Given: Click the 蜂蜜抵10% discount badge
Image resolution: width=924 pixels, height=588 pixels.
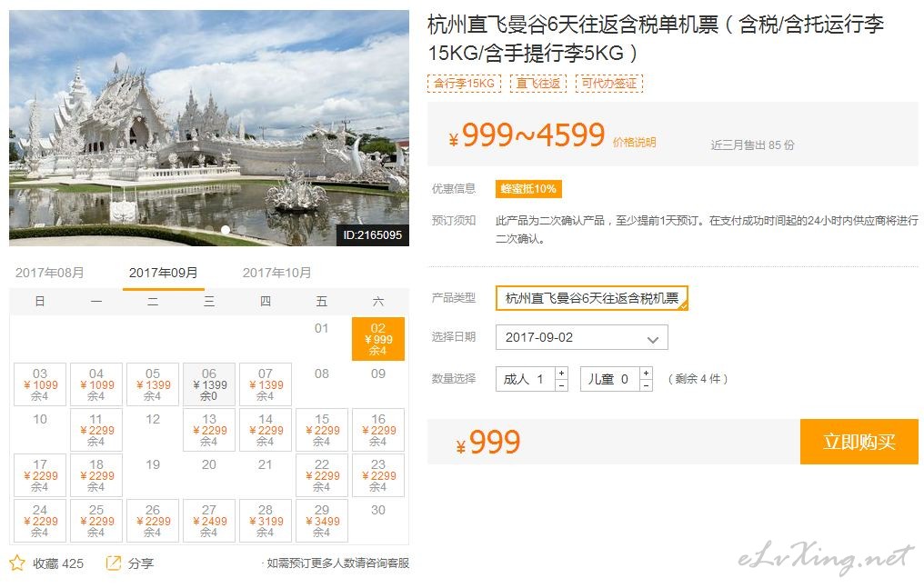Looking at the screenshot, I should [x=528, y=189].
